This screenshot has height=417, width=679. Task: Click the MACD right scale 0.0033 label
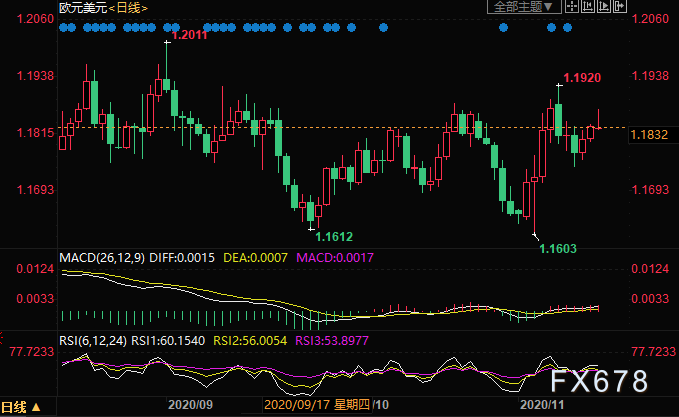(650, 299)
